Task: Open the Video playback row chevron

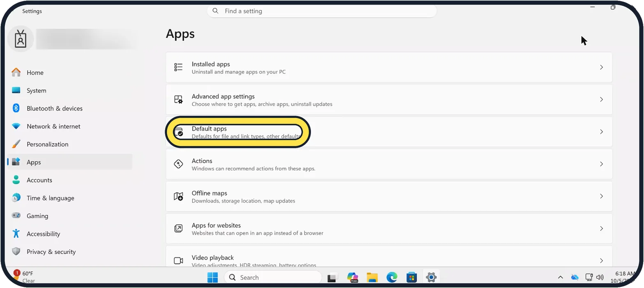Action: (601, 260)
